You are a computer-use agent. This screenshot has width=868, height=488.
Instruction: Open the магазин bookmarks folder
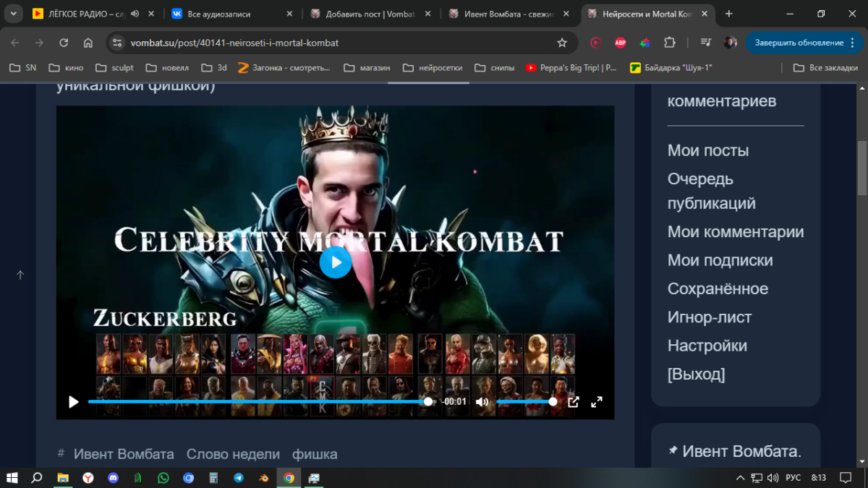click(366, 68)
